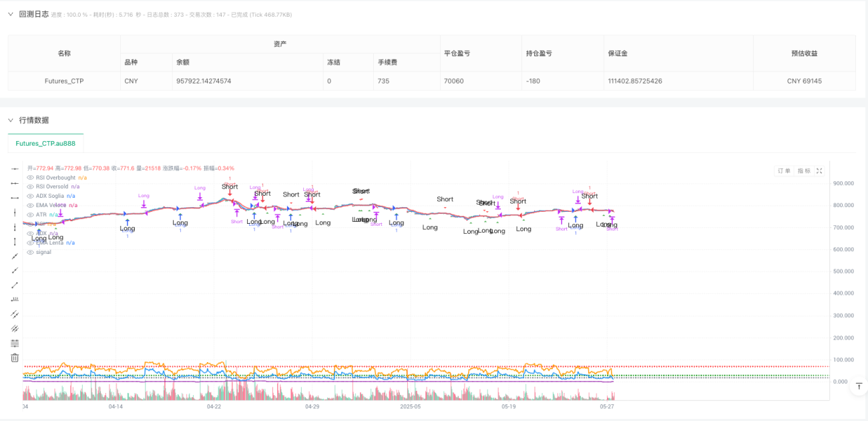The width and height of the screenshot is (868, 421).
Task: Select the diagonal straight line drawing tool
Action: pos(15,256)
